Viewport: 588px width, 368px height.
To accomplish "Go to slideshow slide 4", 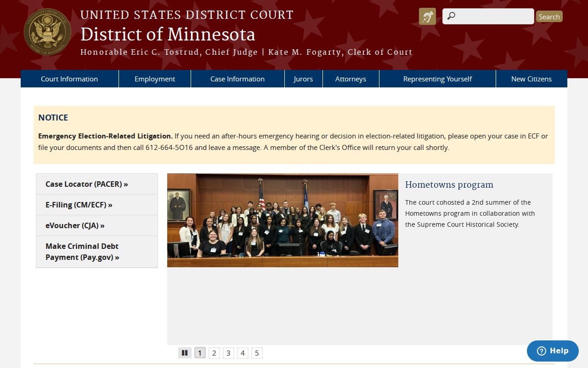I will (243, 353).
